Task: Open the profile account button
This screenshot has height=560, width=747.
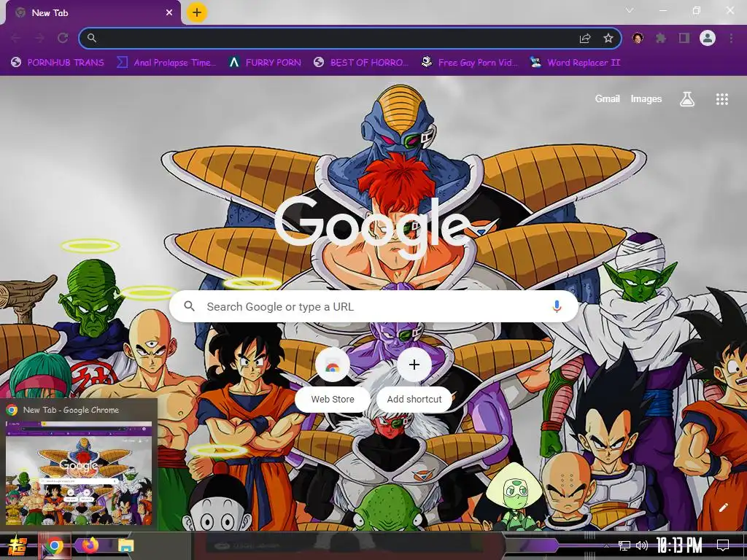Action: click(708, 38)
